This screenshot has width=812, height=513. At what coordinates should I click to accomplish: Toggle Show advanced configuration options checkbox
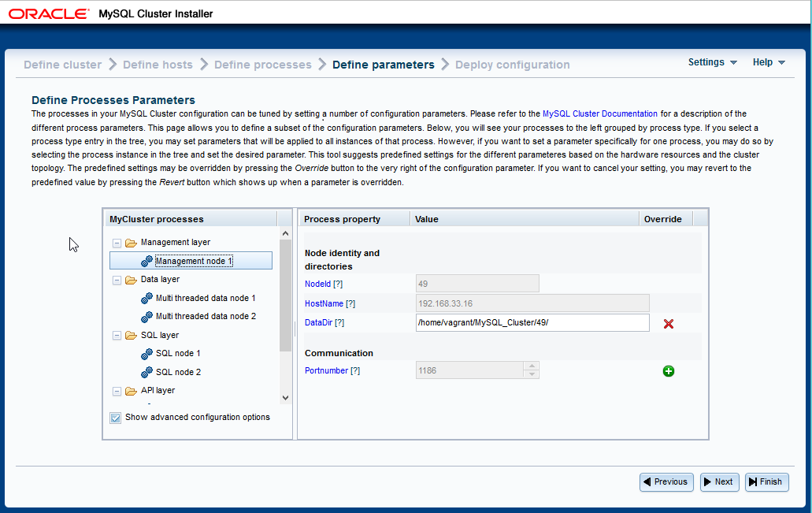pos(116,418)
